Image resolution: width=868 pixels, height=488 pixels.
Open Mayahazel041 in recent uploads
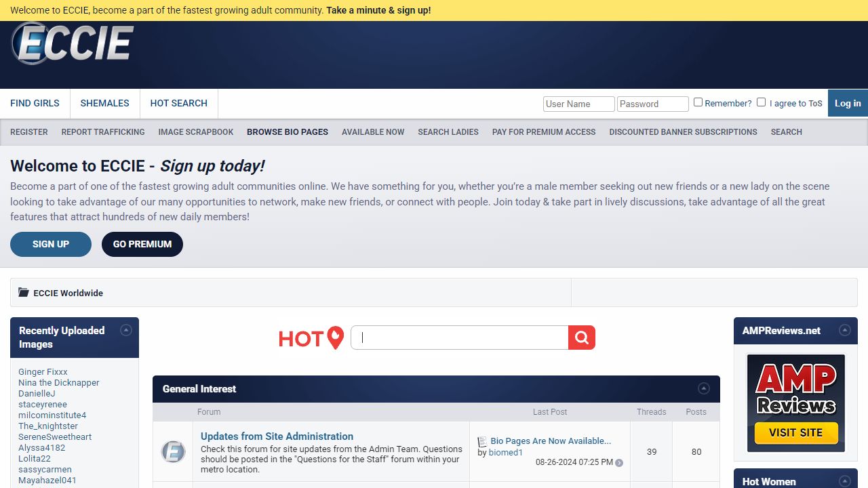pos(47,481)
